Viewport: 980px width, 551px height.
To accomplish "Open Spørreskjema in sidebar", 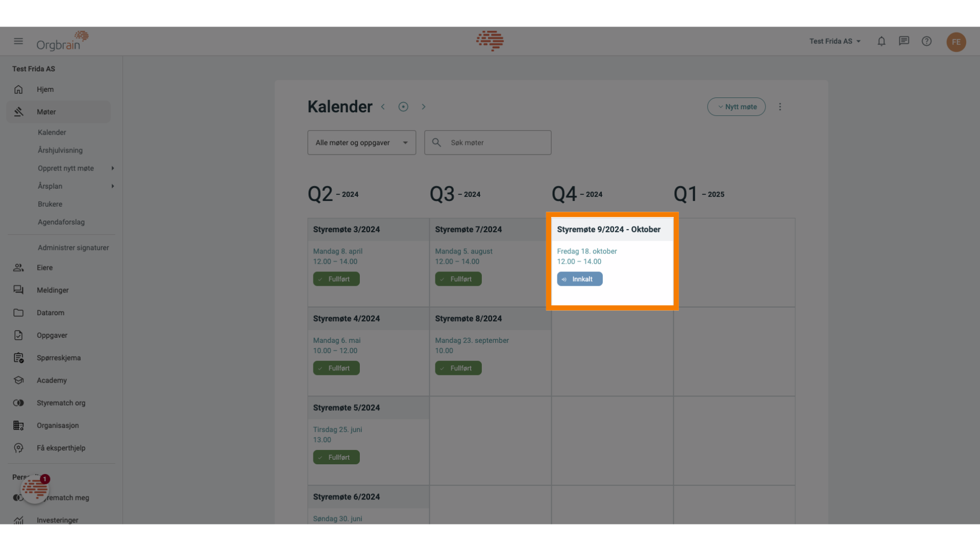I will (59, 357).
